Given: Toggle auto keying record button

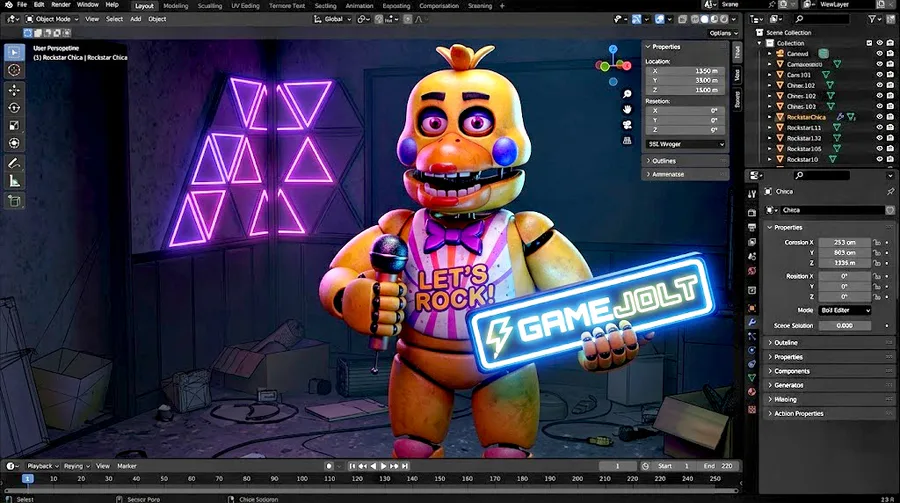Looking at the screenshot, I should (x=329, y=466).
